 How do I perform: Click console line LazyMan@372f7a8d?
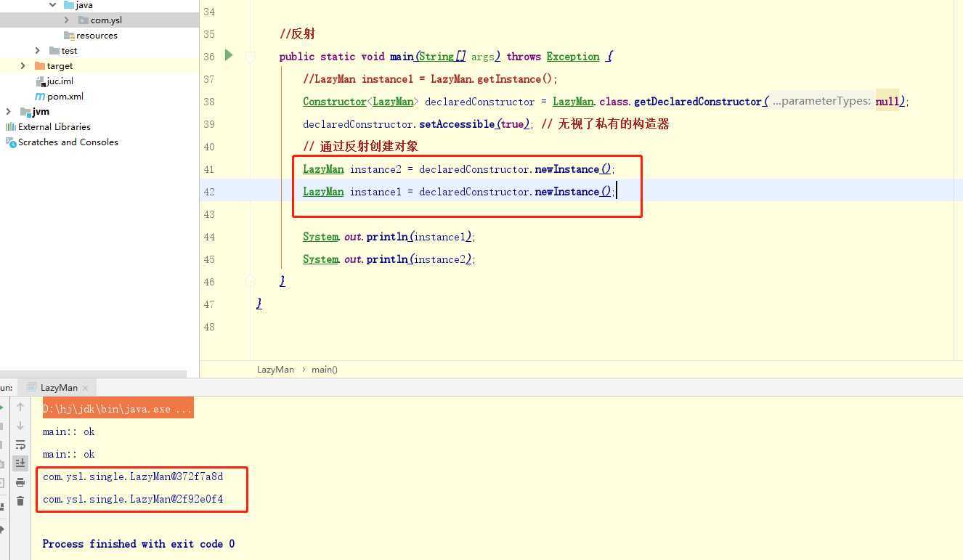(133, 477)
